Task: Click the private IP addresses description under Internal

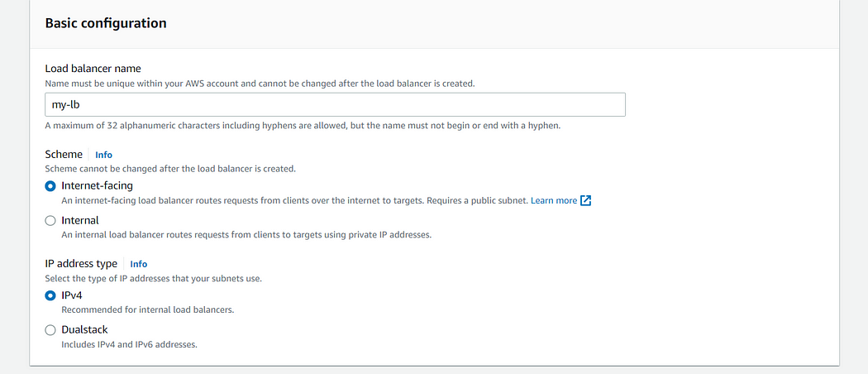Action: coord(246,234)
